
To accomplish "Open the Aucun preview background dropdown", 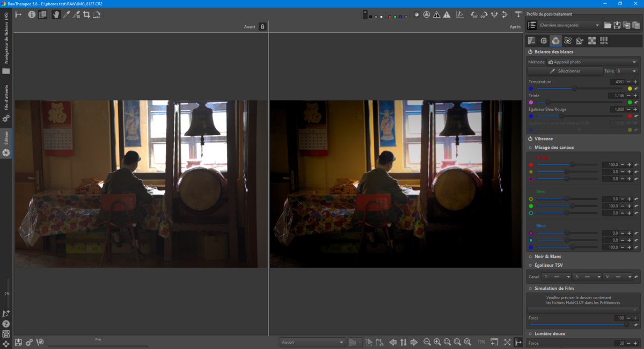I will pos(312,342).
